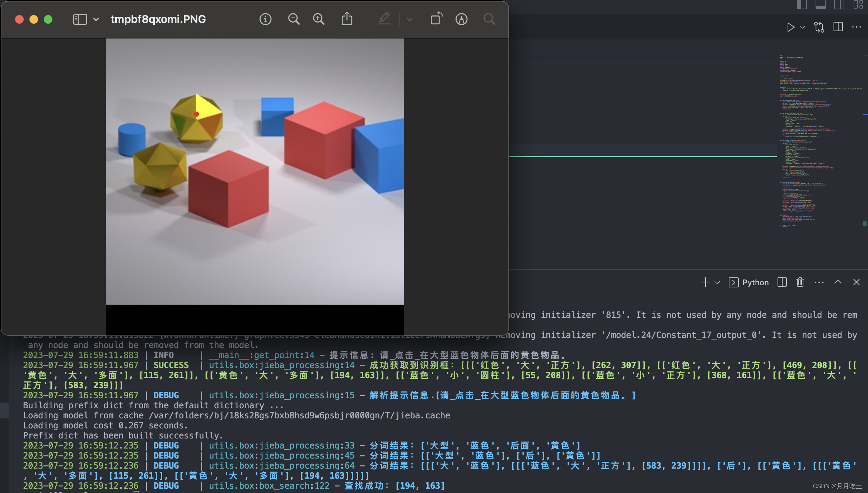Click 'utils.box:box_search:122' log source
868x493 pixels.
pos(269,486)
